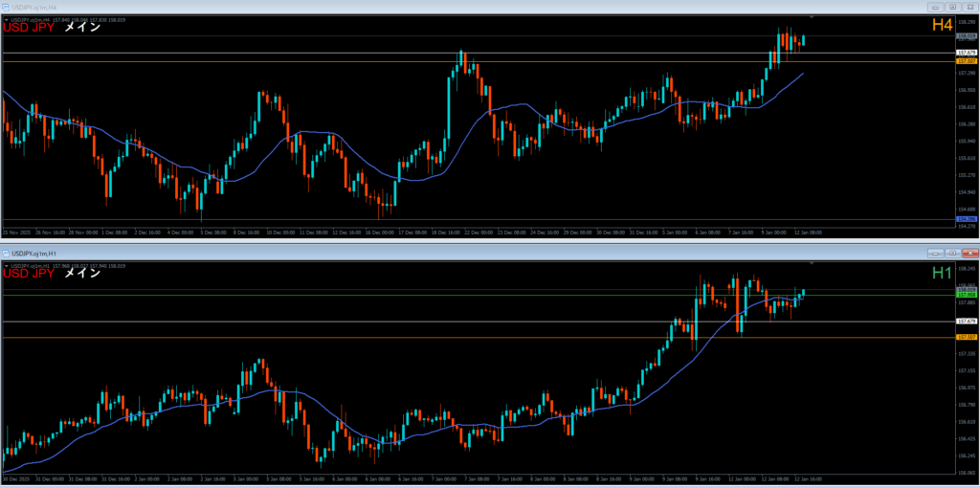
Task: Minimize the H4 chart window
Action: 937,6
